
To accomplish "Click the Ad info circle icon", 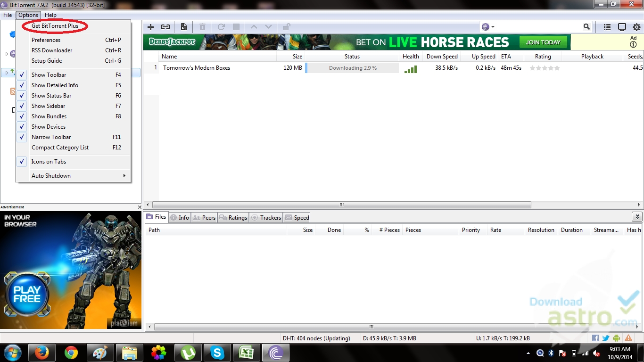I will (x=633, y=45).
